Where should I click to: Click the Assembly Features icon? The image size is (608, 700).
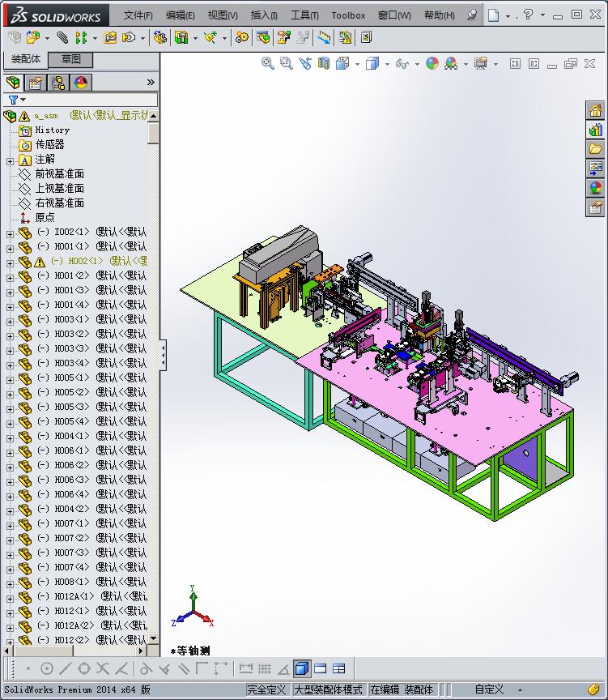(x=181, y=37)
